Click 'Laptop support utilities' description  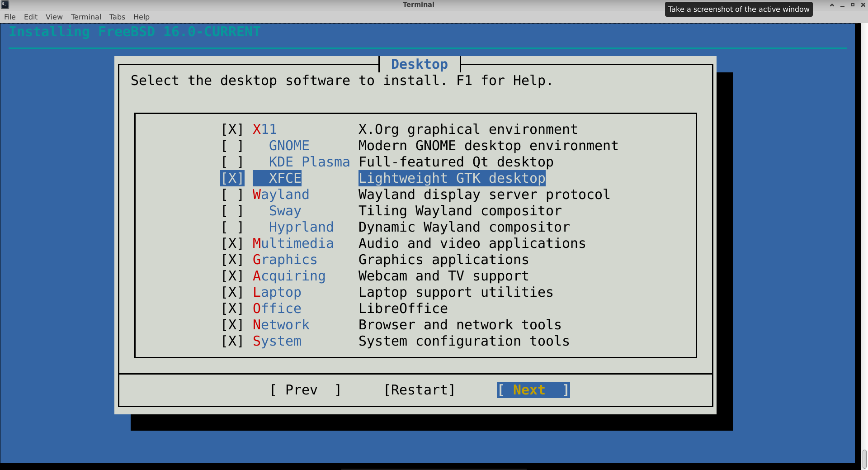pyautogui.click(x=456, y=292)
